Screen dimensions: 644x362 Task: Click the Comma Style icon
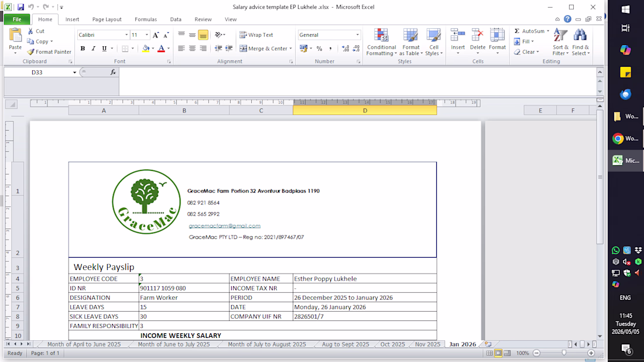click(x=330, y=49)
